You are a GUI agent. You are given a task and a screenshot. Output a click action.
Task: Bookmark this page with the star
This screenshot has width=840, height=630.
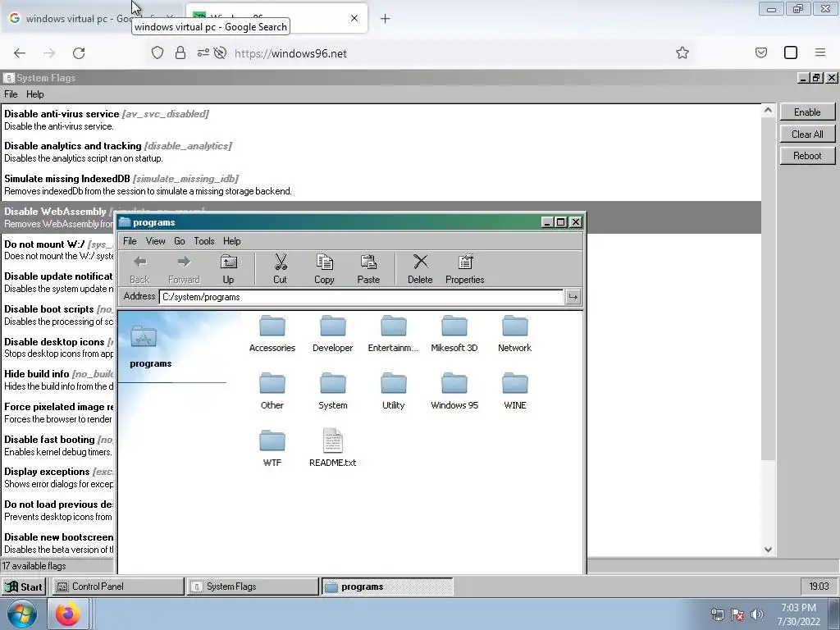coord(682,53)
